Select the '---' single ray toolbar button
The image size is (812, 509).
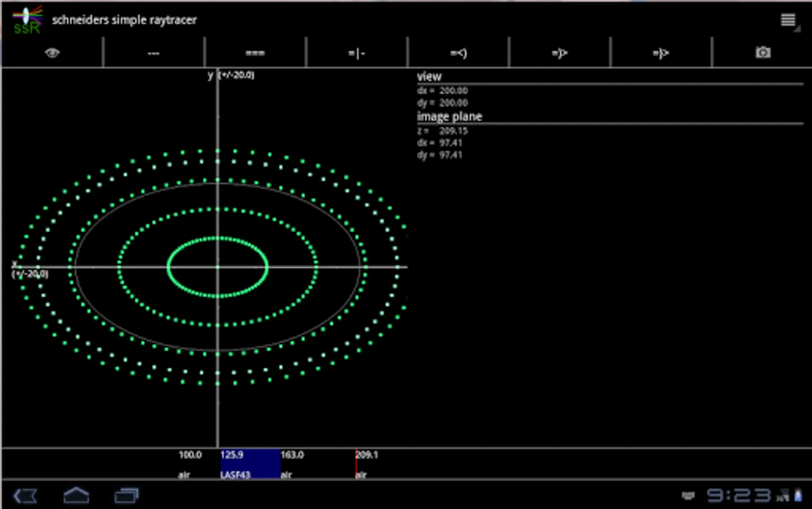point(153,53)
